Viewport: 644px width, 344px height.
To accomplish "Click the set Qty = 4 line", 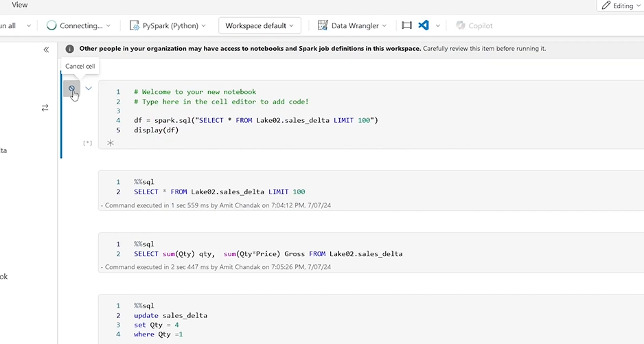I will point(156,325).
